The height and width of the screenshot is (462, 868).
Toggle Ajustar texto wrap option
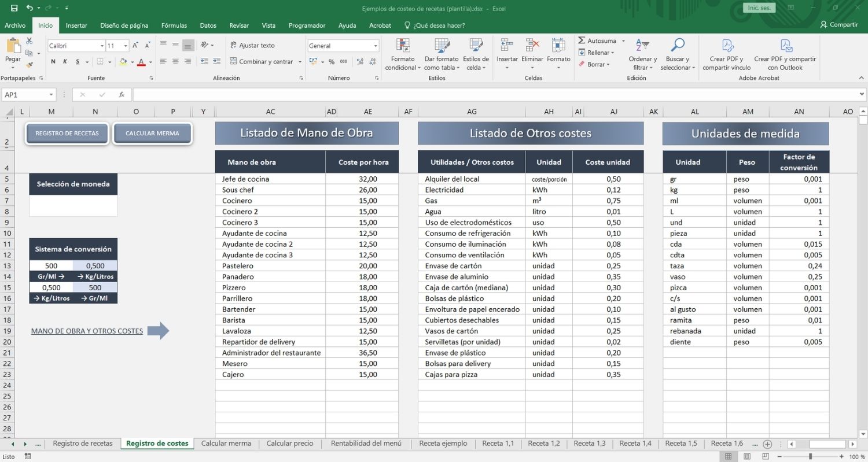253,46
